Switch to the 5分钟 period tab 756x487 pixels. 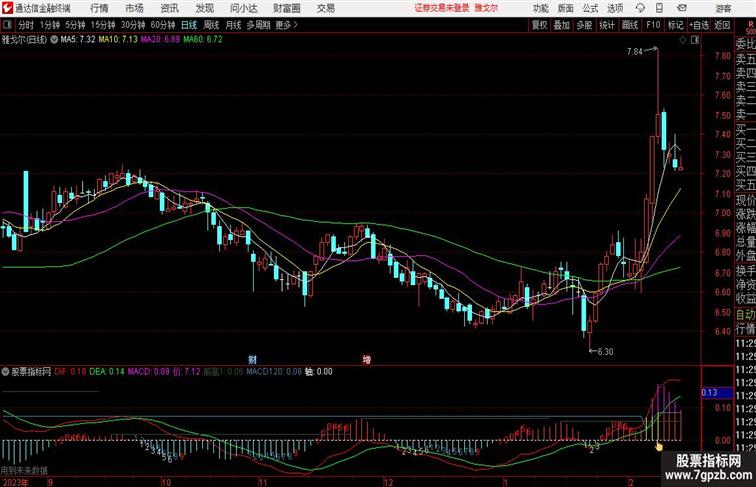(x=75, y=25)
